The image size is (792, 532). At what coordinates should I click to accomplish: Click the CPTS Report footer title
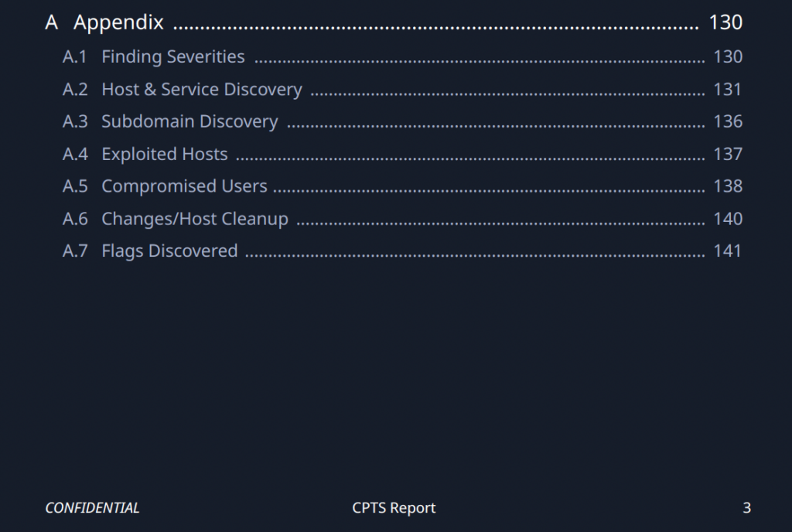pyautogui.click(x=394, y=508)
